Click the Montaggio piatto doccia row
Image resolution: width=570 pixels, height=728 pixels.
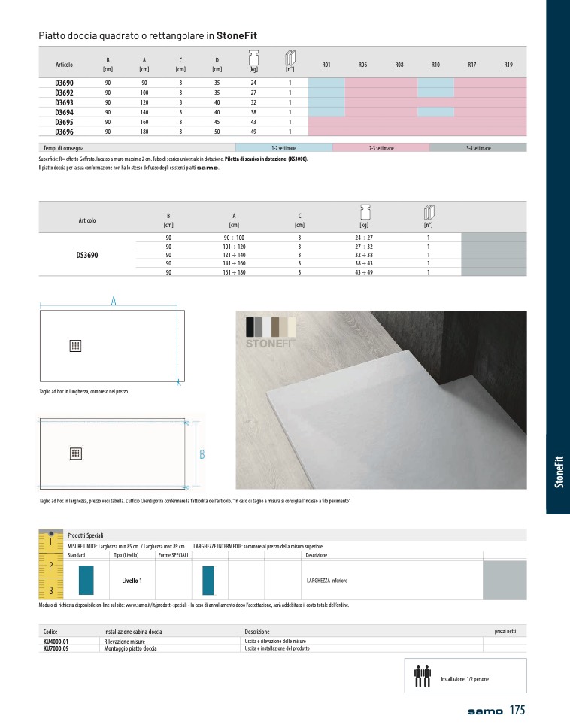(129, 648)
